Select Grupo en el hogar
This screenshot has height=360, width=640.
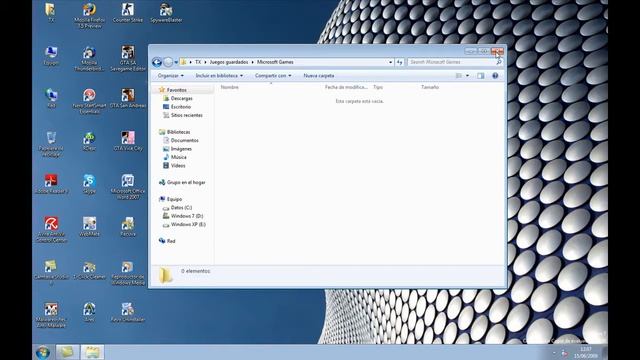pos(186,182)
